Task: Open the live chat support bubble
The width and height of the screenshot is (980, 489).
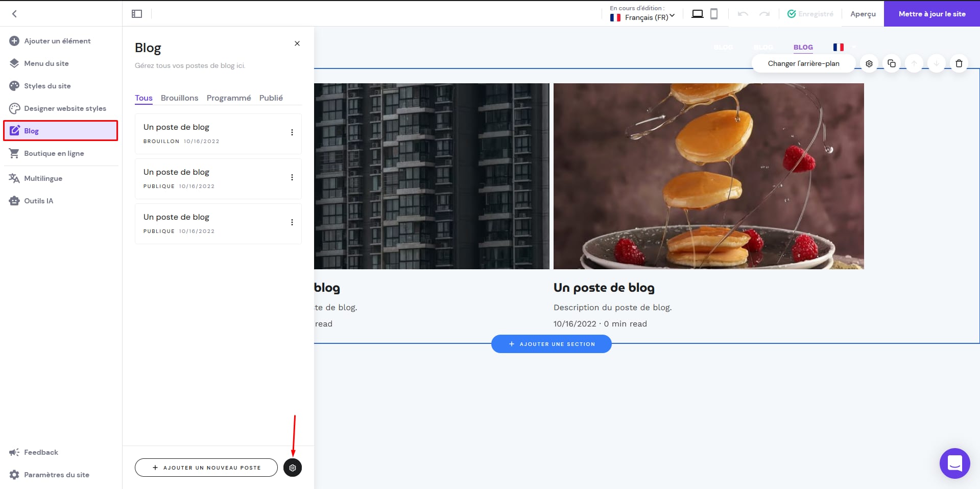Action: click(x=954, y=463)
